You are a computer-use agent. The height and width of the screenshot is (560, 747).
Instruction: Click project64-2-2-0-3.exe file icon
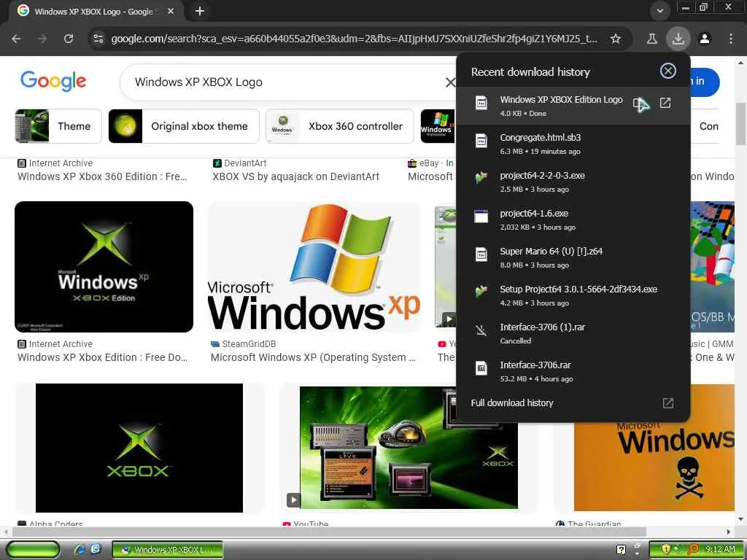(481, 178)
